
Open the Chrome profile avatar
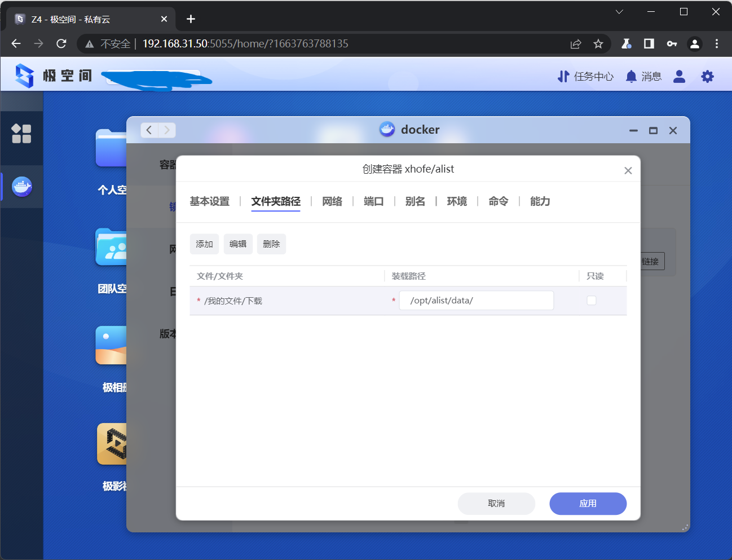pyautogui.click(x=695, y=43)
